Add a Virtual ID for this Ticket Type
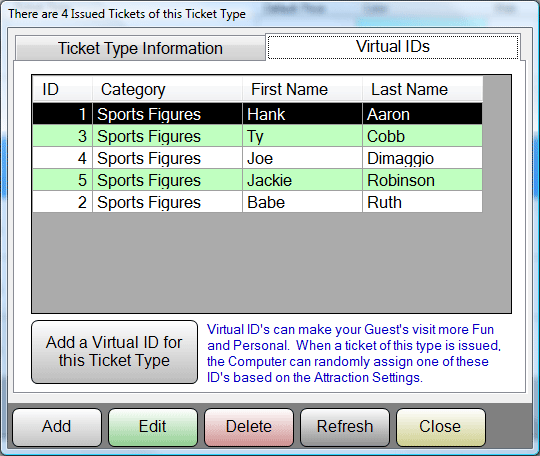The width and height of the screenshot is (540, 456). 114,352
